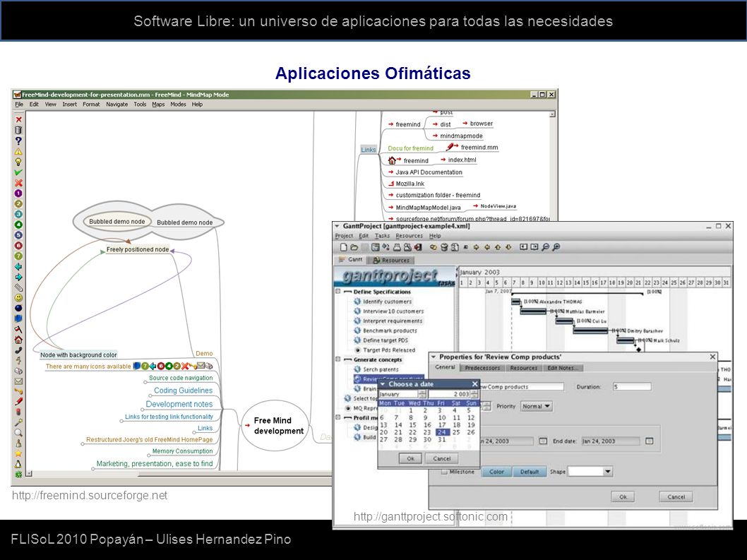Image resolution: width=747 pixels, height=560 pixels.
Task: Open the Modes menu in FreeMind
Action: (178, 104)
